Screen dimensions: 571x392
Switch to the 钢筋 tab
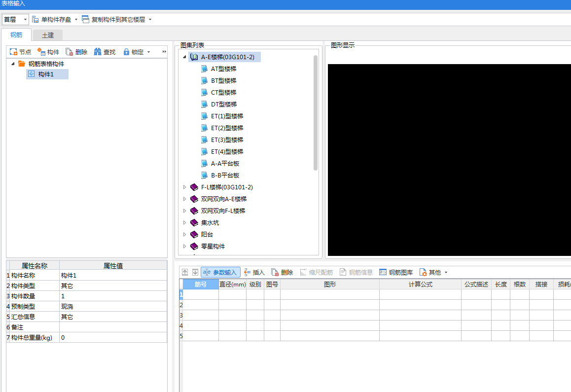16,35
